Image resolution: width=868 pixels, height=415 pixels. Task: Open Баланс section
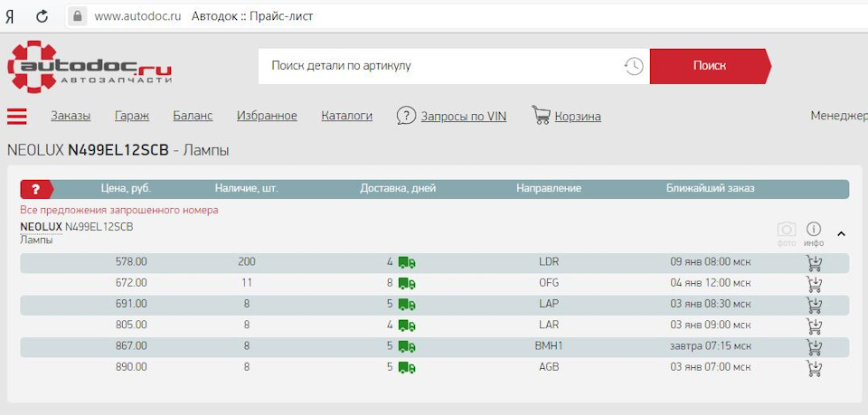(193, 117)
